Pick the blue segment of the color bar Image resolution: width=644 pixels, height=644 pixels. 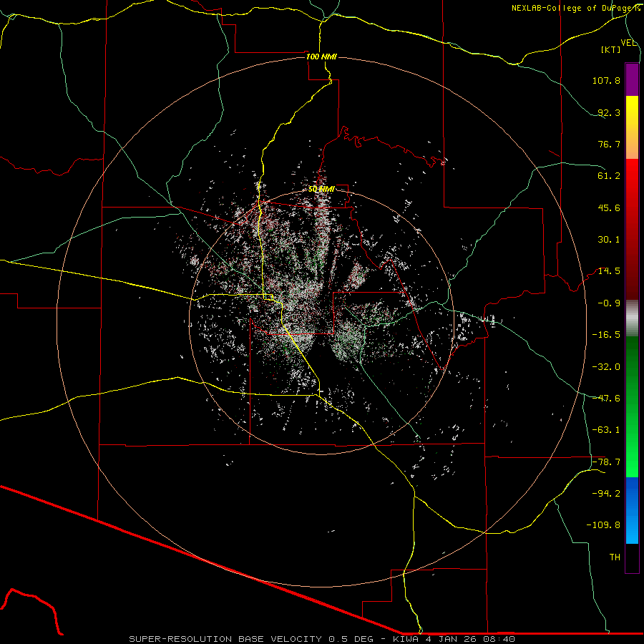tap(632, 510)
